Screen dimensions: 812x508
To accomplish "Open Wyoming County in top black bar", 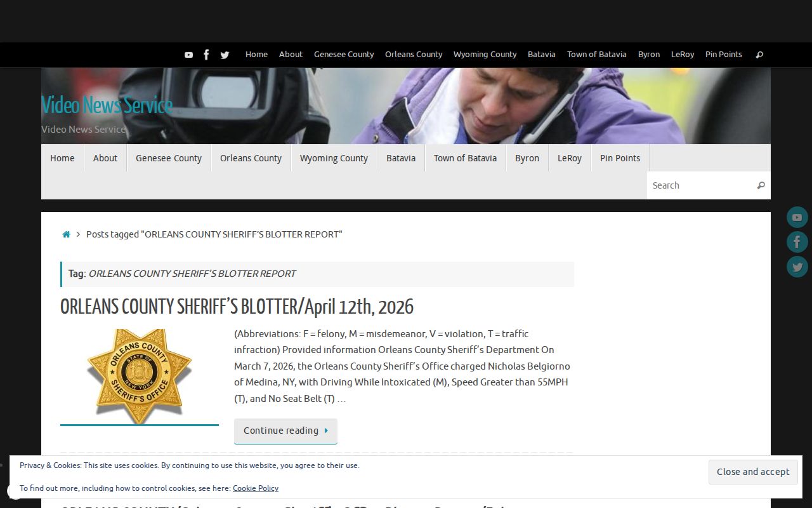I will [x=485, y=55].
